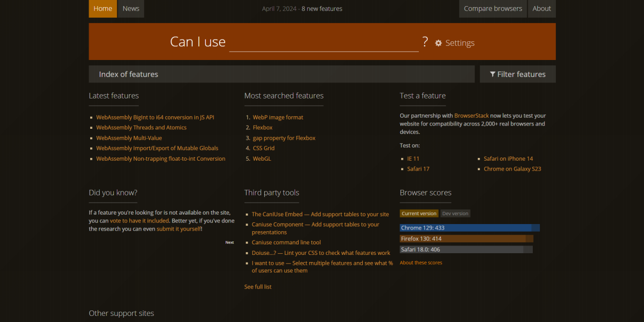Viewport: 644px width, 322px height.
Task: Open the CSS Grid feature link
Action: pyautogui.click(x=264, y=148)
